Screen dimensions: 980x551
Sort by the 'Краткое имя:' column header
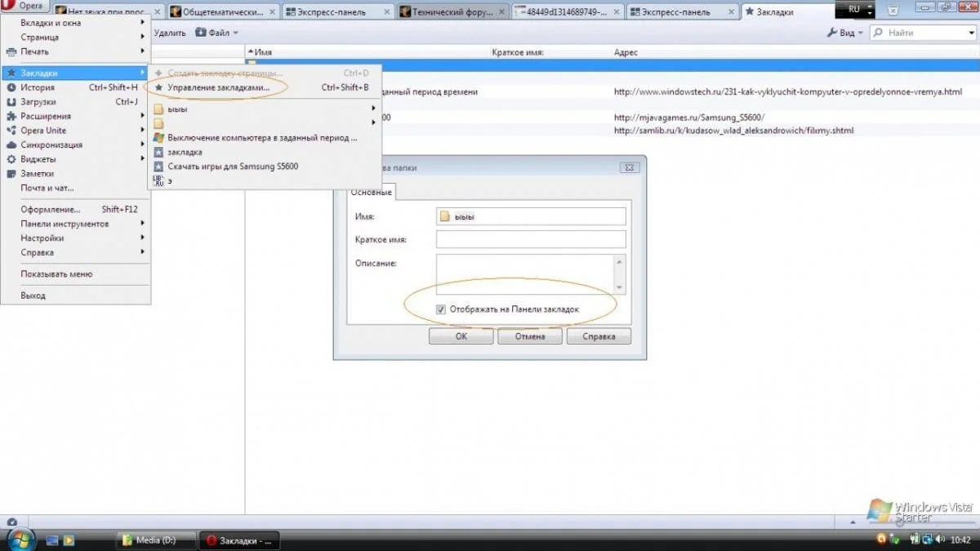tap(551, 52)
